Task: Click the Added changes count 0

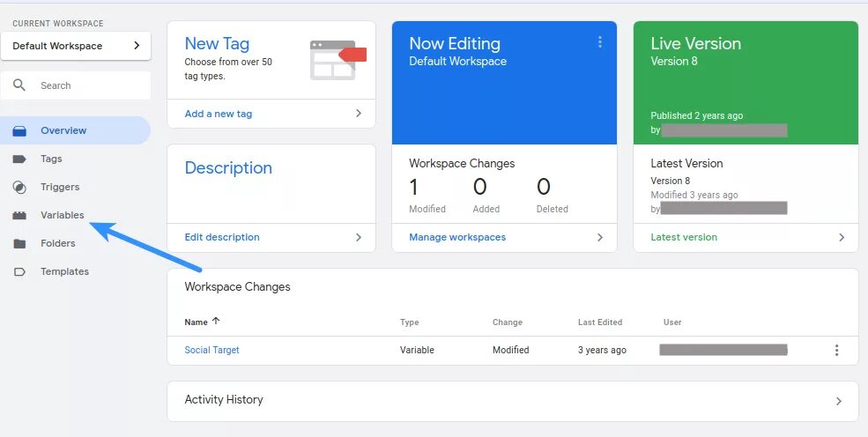Action: click(479, 187)
